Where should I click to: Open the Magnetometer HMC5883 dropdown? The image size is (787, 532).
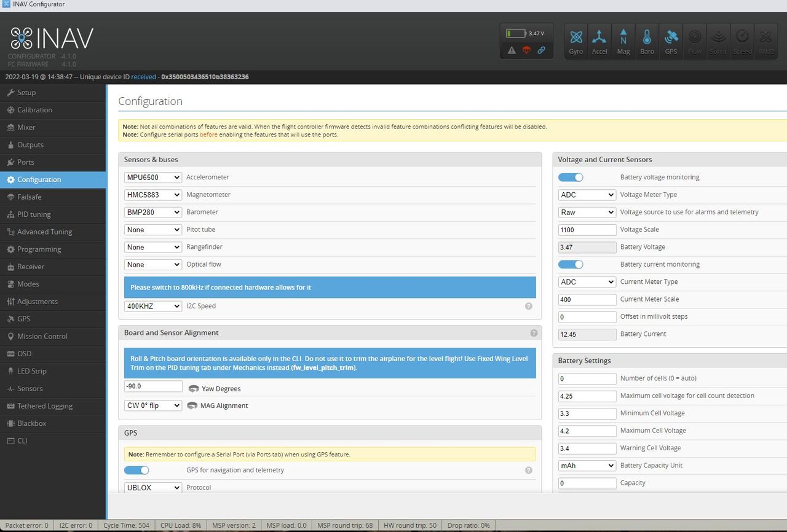153,195
